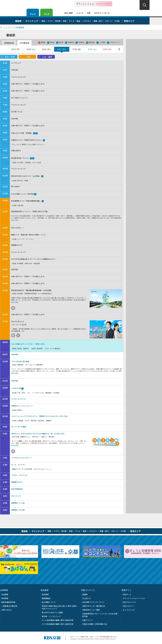The width and height of the screenshot is (162, 644).
Task: Jump to 午後 time section
Action: pos(27,57)
